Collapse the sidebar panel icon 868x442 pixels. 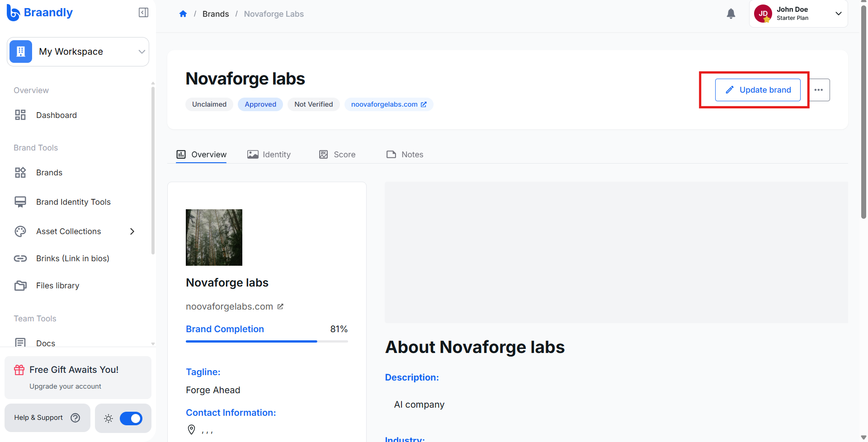pos(143,13)
